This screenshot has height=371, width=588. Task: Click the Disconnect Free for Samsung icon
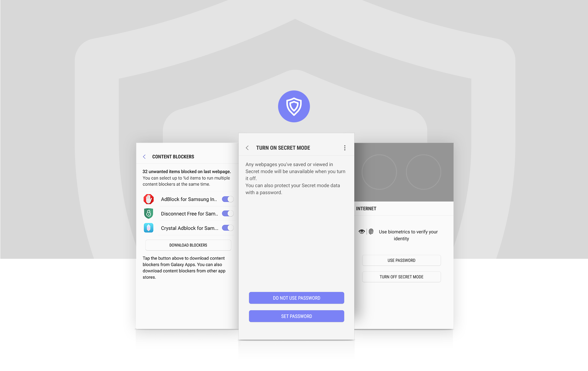pyautogui.click(x=148, y=213)
